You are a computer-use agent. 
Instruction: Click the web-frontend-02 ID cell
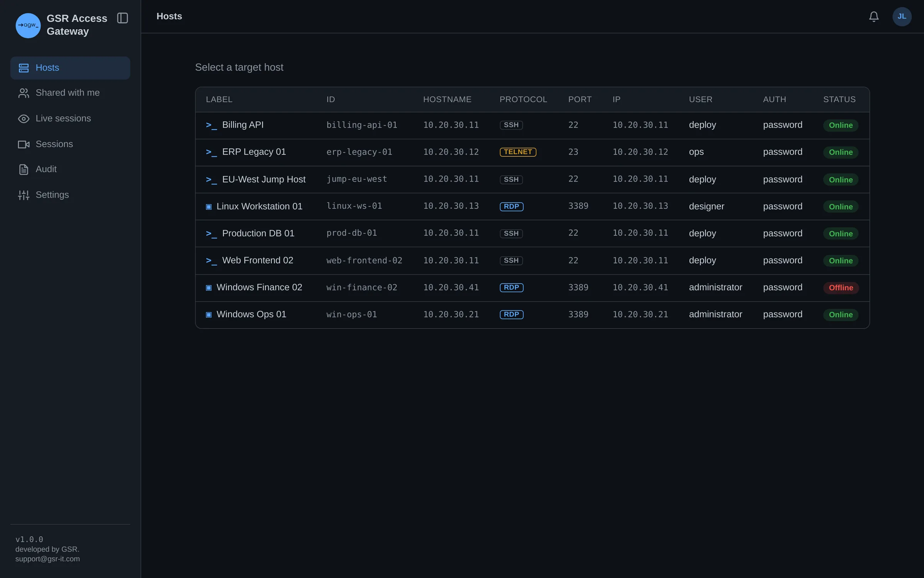(x=364, y=261)
